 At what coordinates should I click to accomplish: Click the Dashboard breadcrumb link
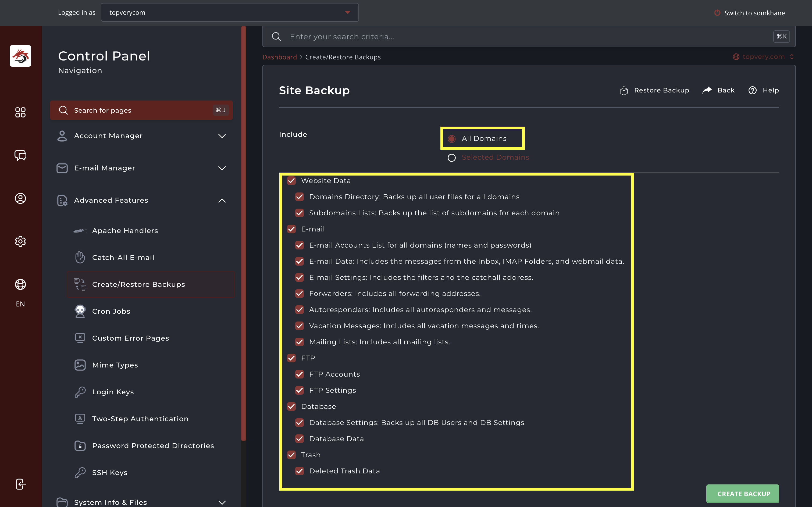[279, 57]
